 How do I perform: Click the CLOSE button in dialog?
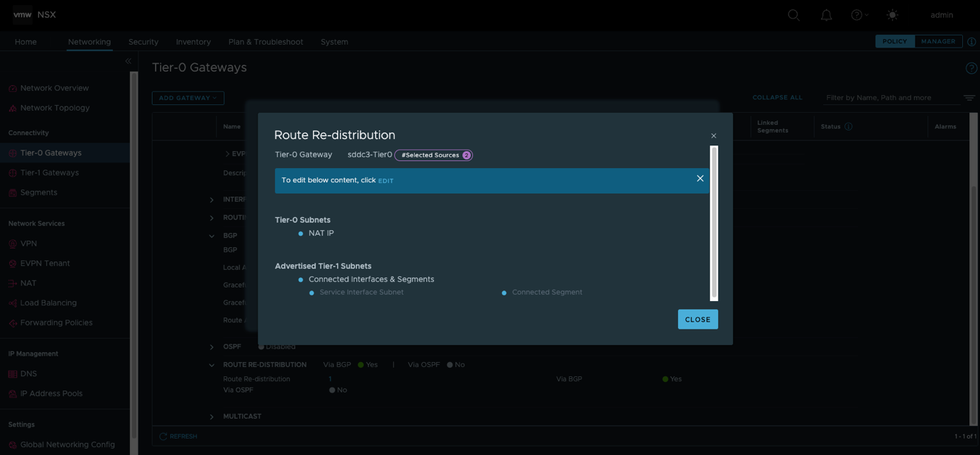point(698,319)
